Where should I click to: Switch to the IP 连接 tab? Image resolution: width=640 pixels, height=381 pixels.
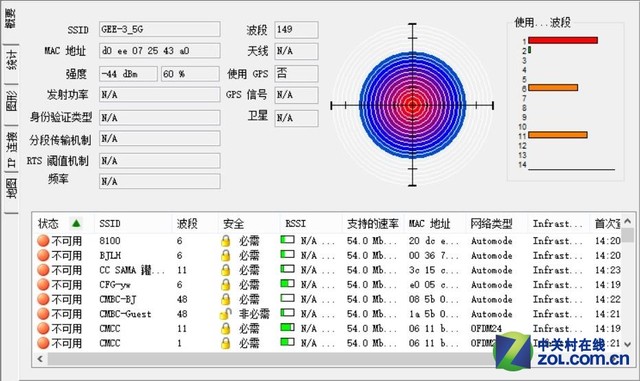pos(11,149)
